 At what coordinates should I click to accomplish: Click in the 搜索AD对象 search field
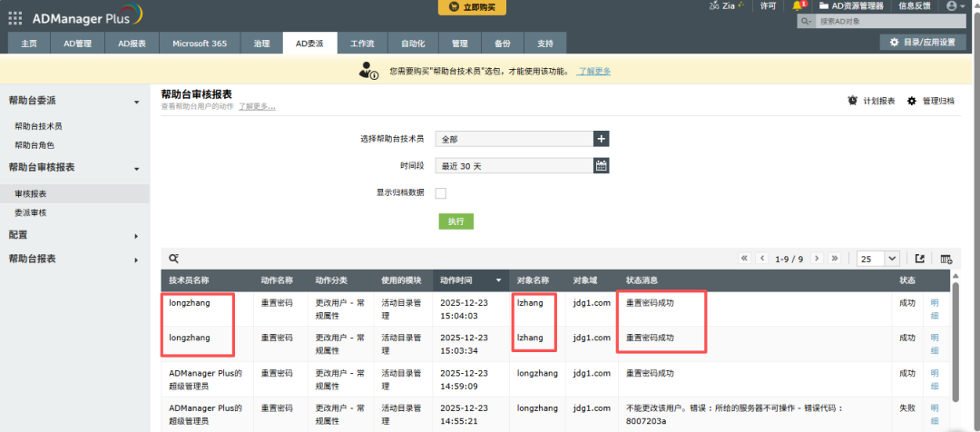[x=891, y=21]
